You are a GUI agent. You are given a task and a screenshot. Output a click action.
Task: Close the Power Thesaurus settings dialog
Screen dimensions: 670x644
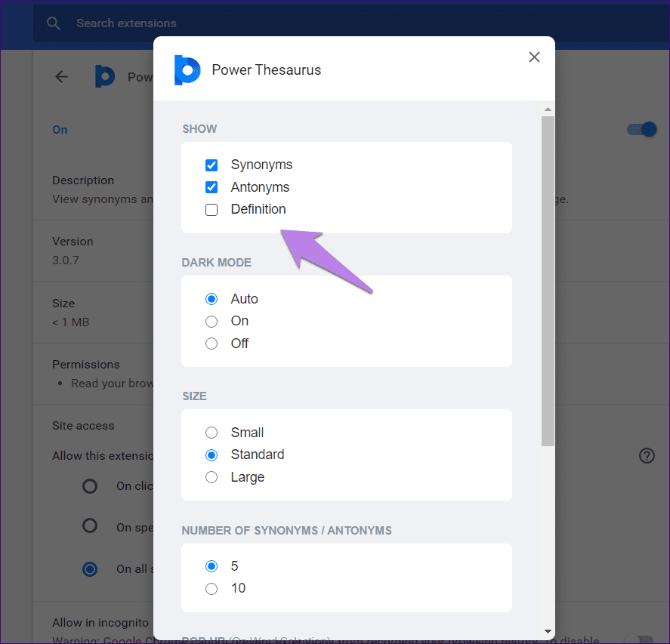[x=534, y=57]
